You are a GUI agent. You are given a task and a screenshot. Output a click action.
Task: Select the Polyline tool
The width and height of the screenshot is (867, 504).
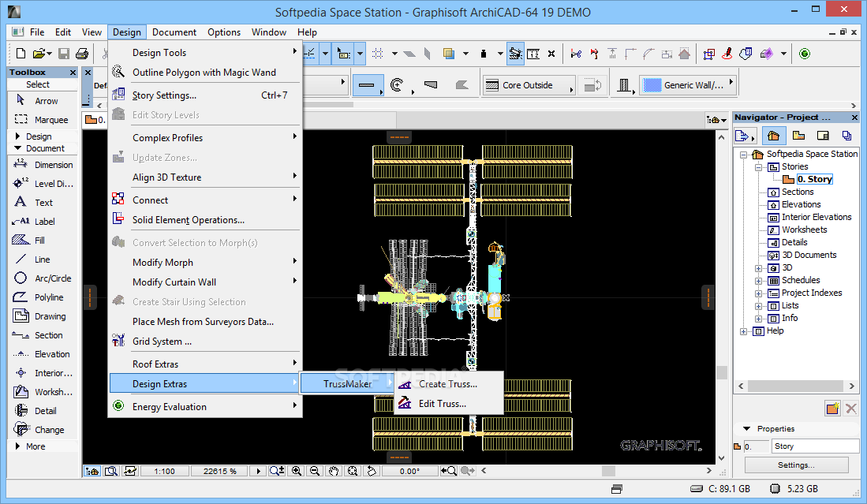pyautogui.click(x=42, y=297)
